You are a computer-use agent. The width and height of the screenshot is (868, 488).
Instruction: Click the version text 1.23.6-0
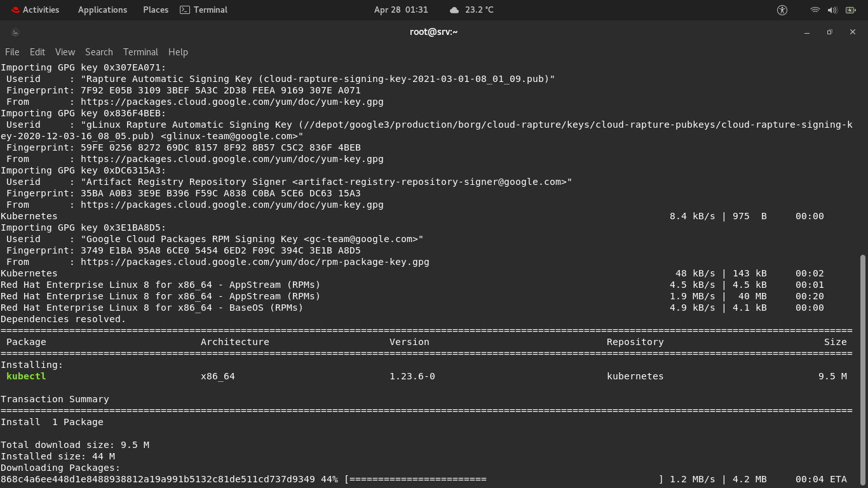pyautogui.click(x=412, y=376)
